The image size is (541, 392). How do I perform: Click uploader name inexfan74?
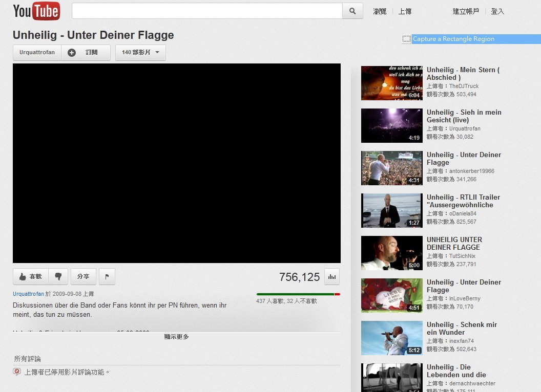pos(461,341)
